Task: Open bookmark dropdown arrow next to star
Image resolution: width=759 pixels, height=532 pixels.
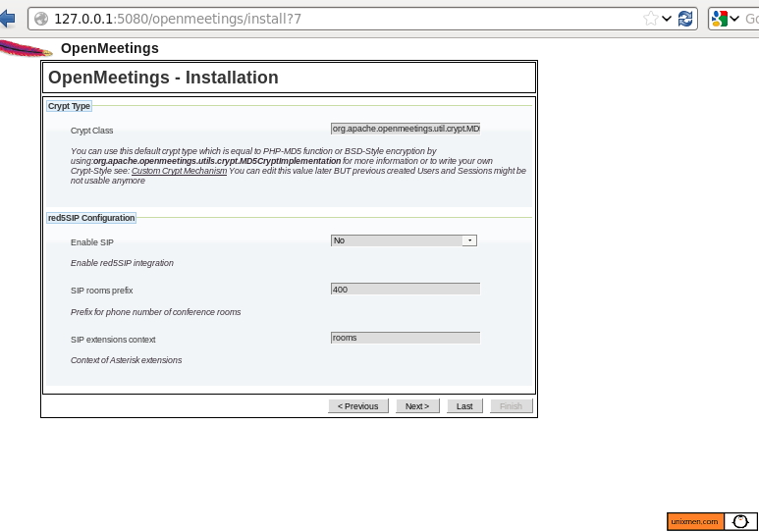Action: point(667,19)
